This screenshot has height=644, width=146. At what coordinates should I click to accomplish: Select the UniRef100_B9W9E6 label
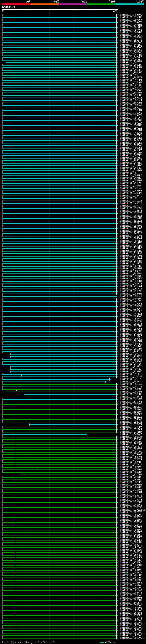pos(131,540)
